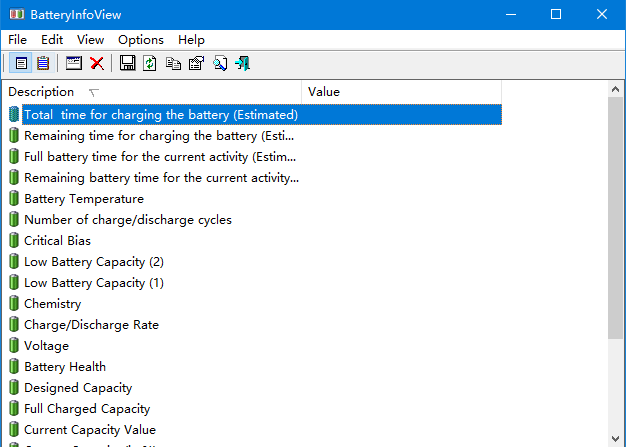This screenshot has height=447, width=626.
Task: Select the Charge/Discharge Rate row
Action: (91, 325)
